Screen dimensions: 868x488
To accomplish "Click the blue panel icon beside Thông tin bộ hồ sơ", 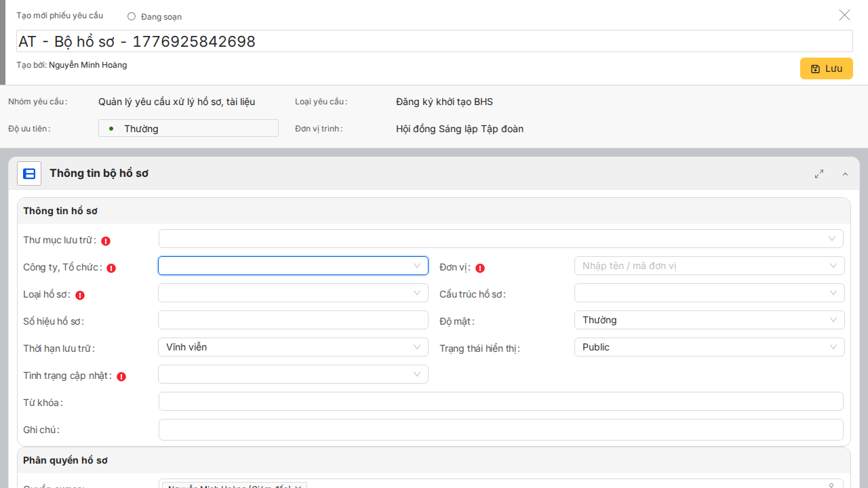I will (29, 174).
